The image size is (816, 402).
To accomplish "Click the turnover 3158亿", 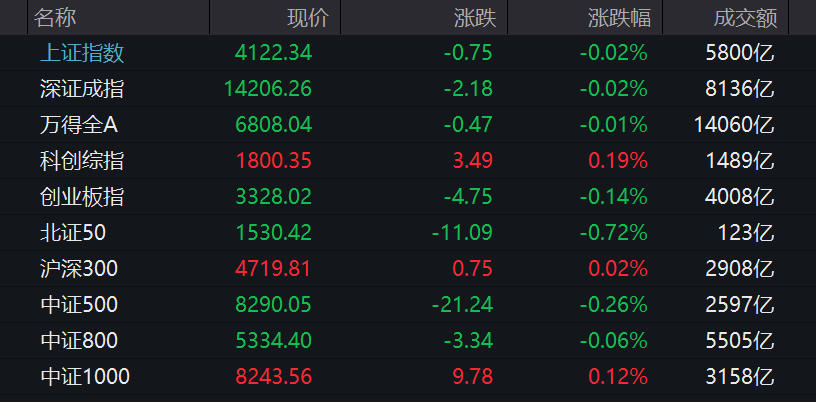I will (x=740, y=376).
